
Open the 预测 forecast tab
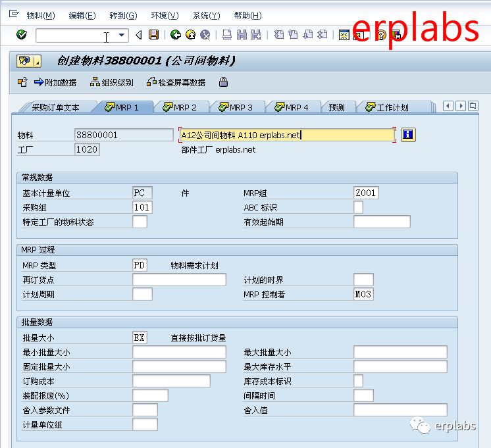[337, 107]
